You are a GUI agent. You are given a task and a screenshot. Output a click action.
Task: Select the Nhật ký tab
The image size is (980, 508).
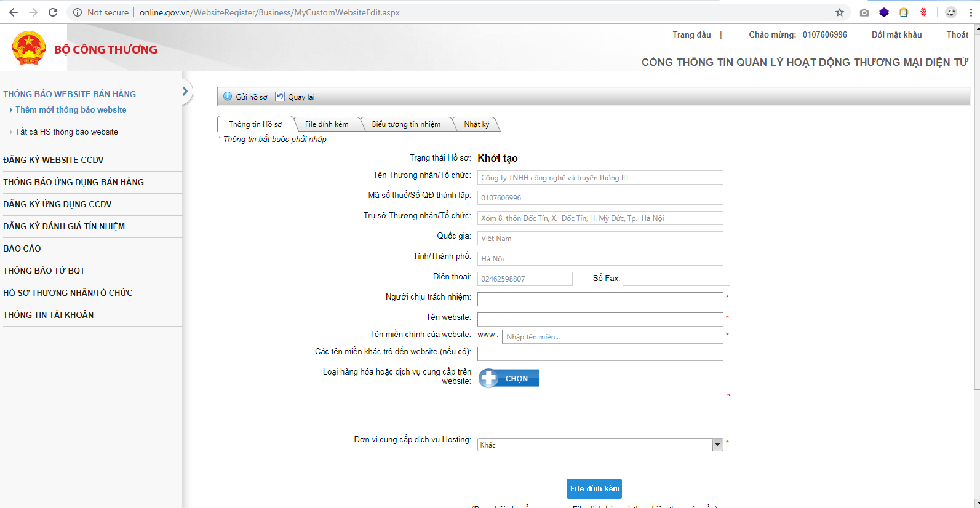pyautogui.click(x=476, y=124)
